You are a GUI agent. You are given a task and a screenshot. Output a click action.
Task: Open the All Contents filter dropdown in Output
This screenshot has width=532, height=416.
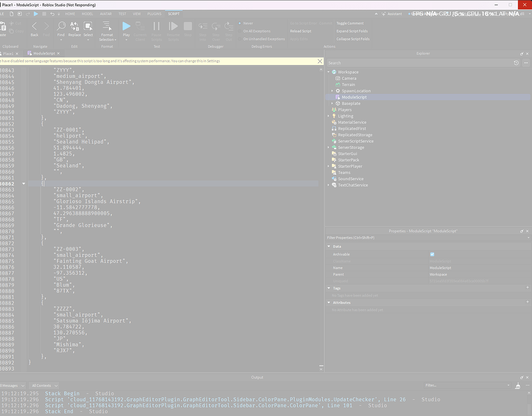pos(44,385)
